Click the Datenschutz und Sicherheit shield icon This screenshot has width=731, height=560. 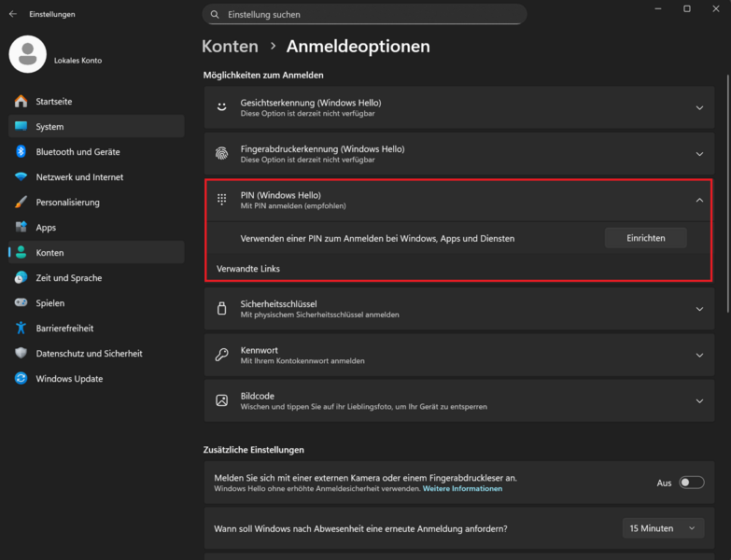pos(21,353)
